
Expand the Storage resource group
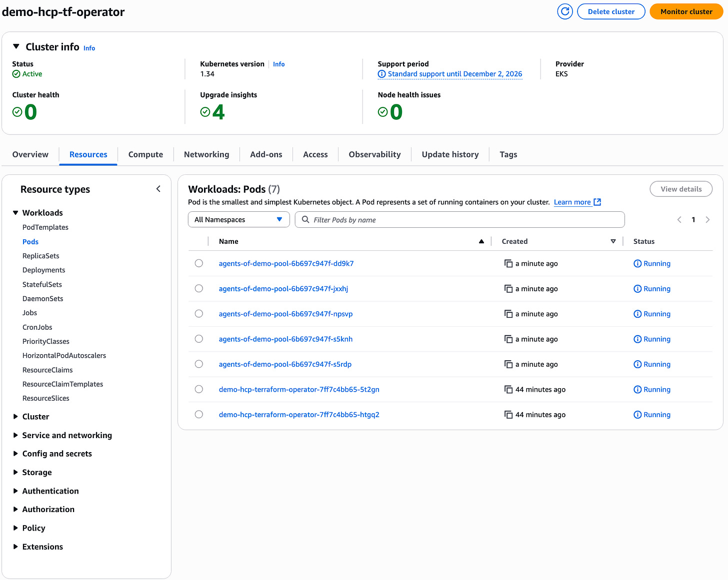(15, 472)
